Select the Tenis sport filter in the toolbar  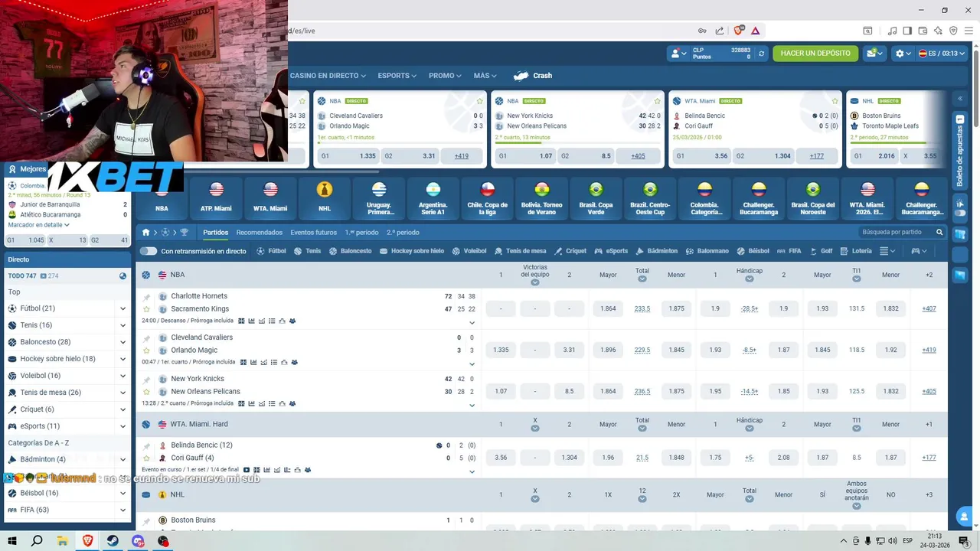[x=308, y=251]
